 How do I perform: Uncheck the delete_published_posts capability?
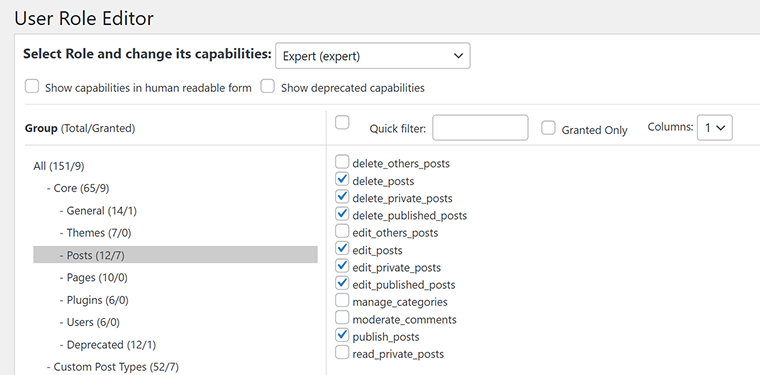tap(342, 214)
